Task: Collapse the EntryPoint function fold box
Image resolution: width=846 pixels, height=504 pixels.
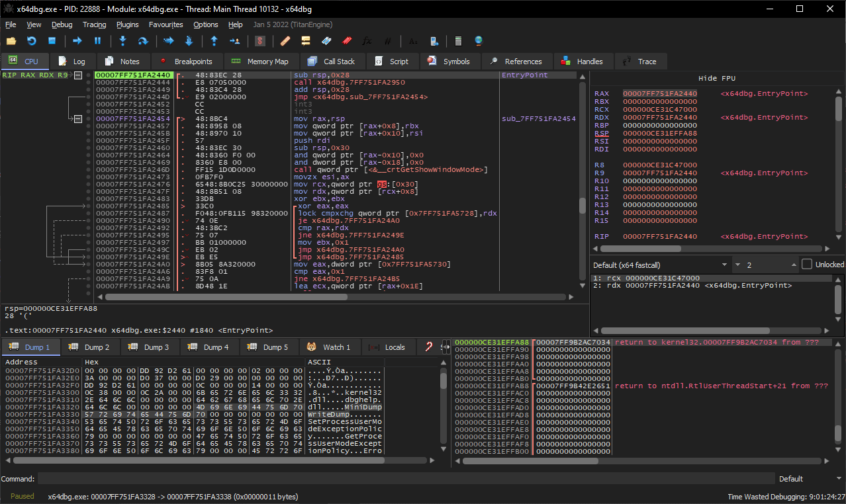Action: click(x=79, y=75)
